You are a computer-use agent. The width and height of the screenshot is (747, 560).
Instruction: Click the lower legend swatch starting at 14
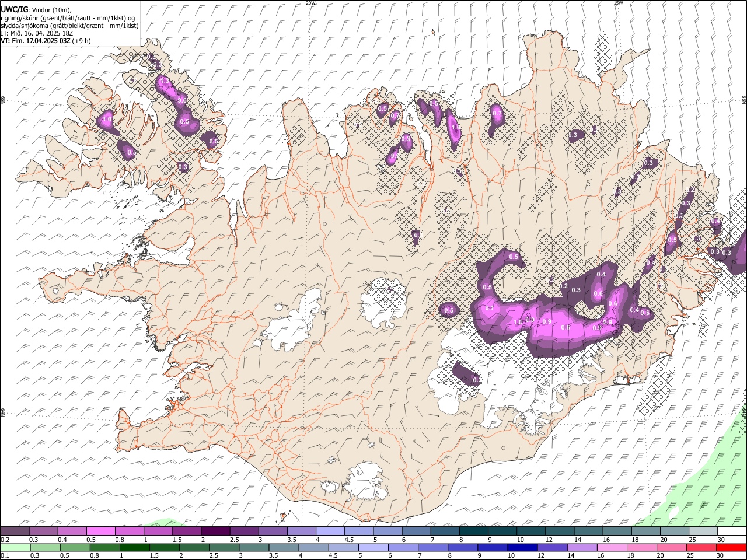click(x=582, y=547)
